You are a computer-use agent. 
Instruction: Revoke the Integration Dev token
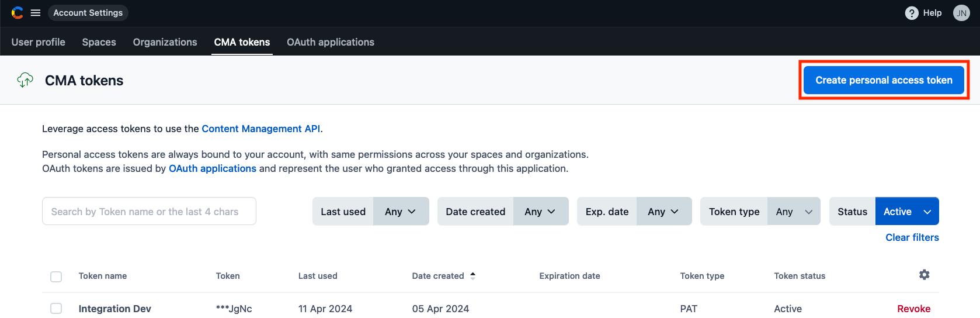(x=914, y=309)
